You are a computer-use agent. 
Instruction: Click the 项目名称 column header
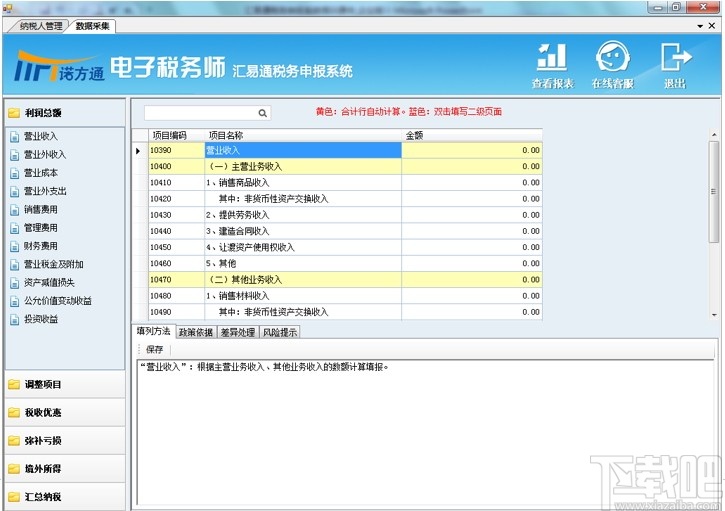tap(303, 135)
